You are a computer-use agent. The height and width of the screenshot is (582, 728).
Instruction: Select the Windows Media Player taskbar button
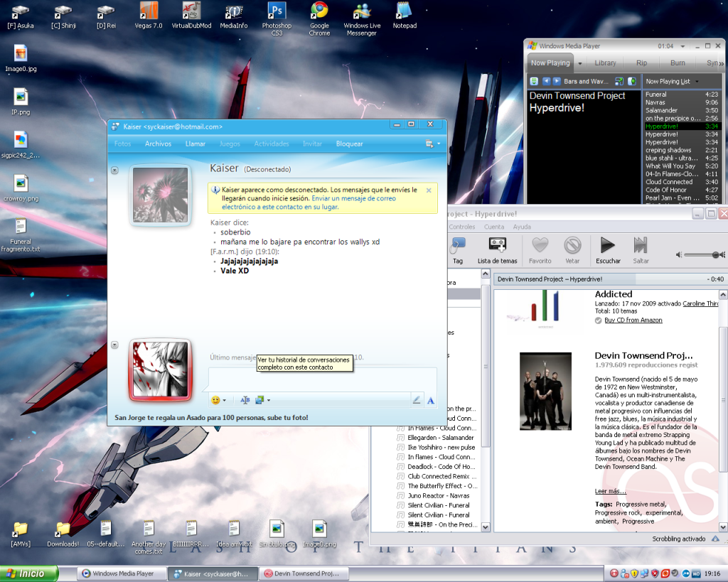click(x=122, y=573)
